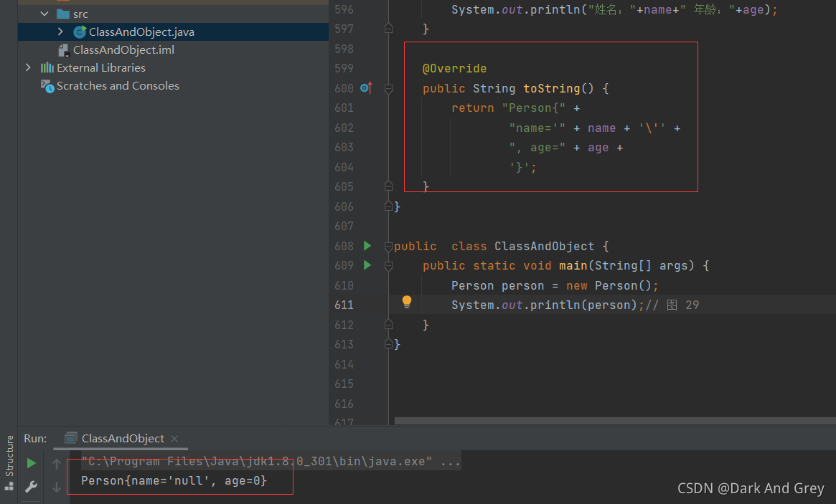
Task: Rerun the program with green play button
Action: click(32, 463)
